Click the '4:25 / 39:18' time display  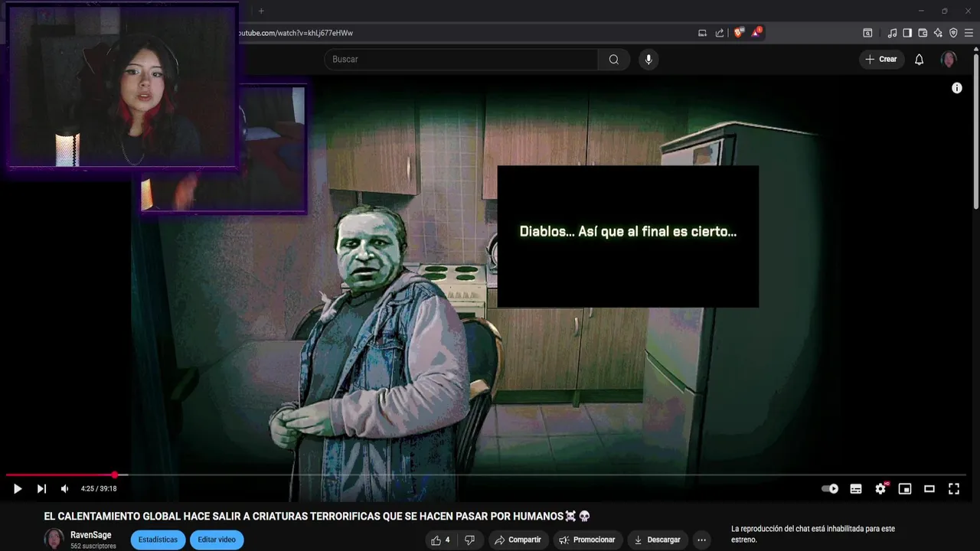(x=99, y=489)
